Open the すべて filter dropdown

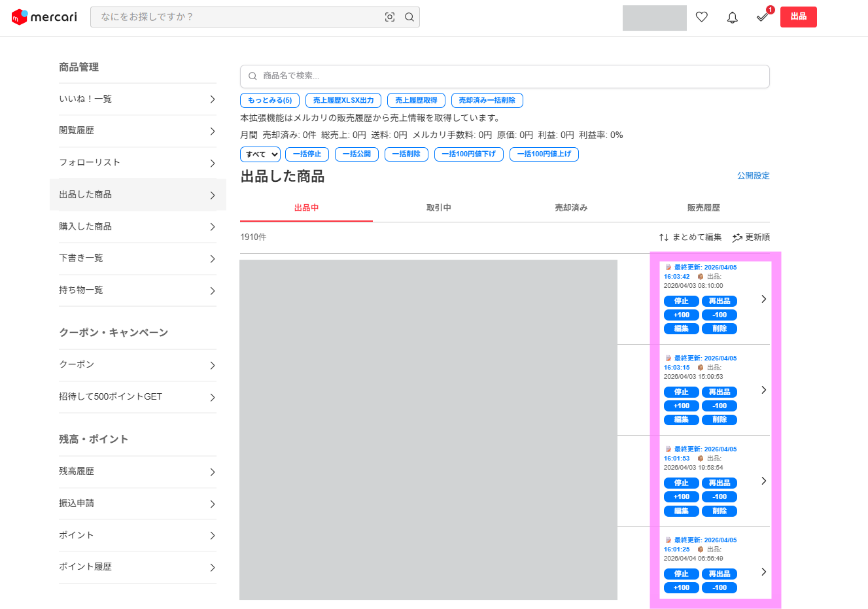260,154
